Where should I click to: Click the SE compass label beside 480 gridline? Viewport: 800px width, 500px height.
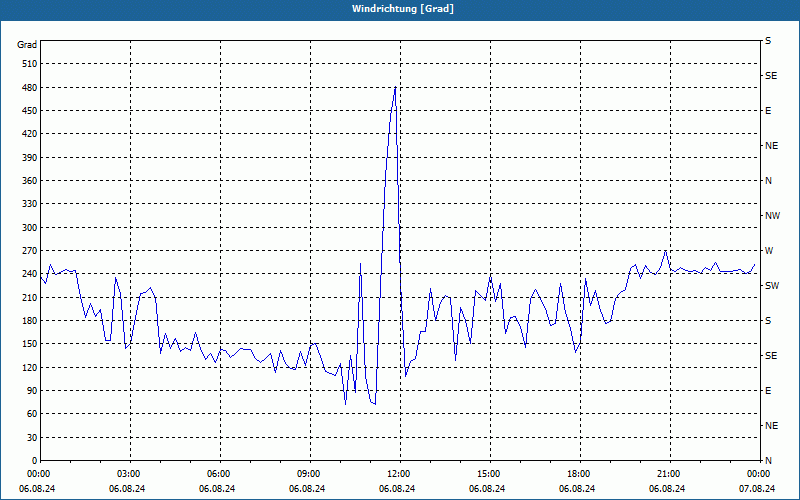(771, 76)
